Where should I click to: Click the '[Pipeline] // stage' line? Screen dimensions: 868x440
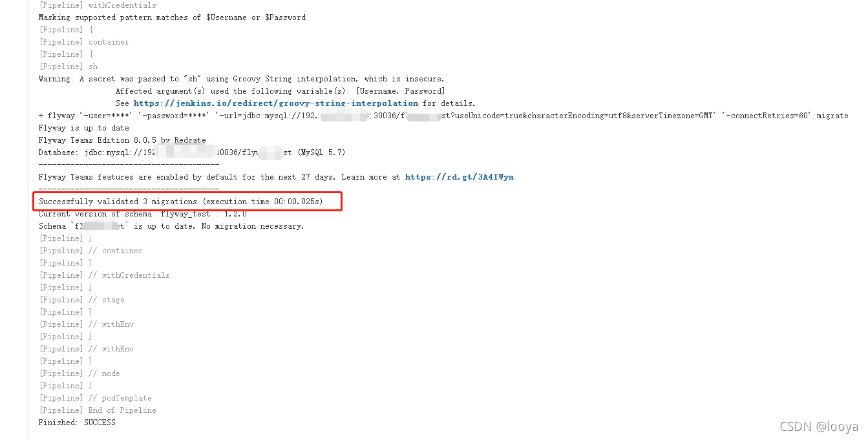(81, 300)
